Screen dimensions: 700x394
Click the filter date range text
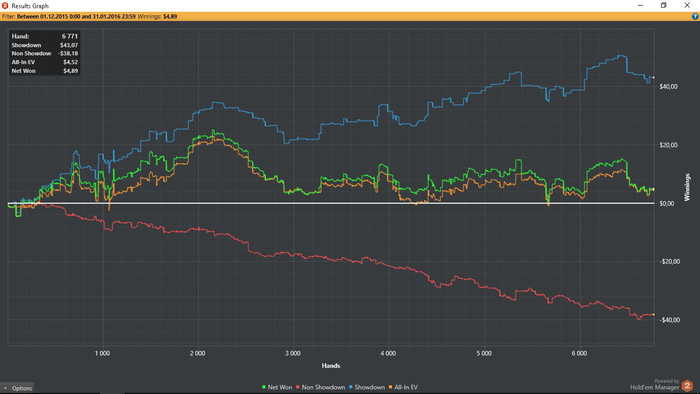76,17
